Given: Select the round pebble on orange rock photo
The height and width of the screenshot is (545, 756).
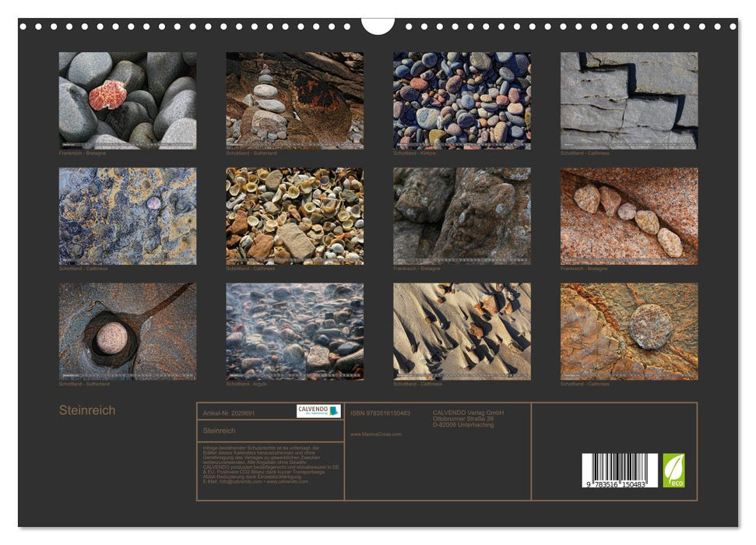Looking at the screenshot, I should 628,331.
